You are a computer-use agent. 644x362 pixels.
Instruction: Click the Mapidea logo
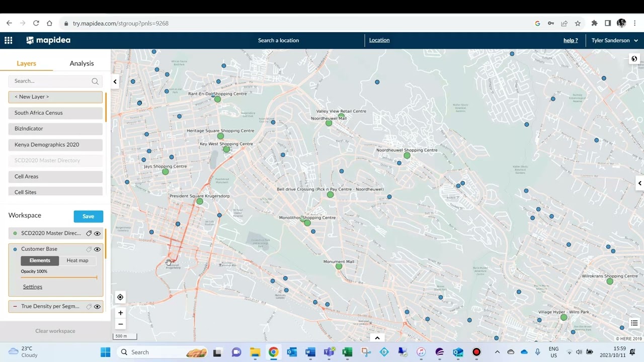coord(48,40)
